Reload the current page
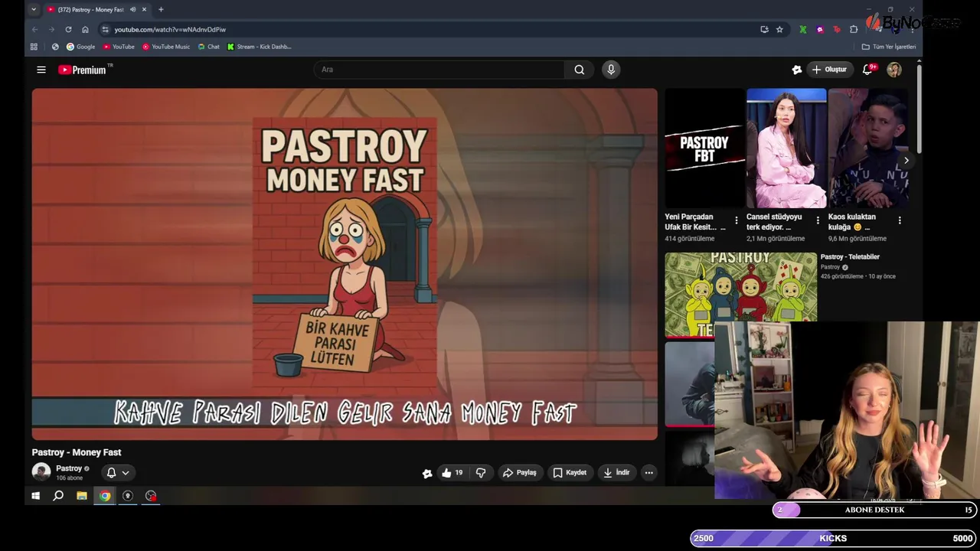980x551 pixels. [68, 29]
